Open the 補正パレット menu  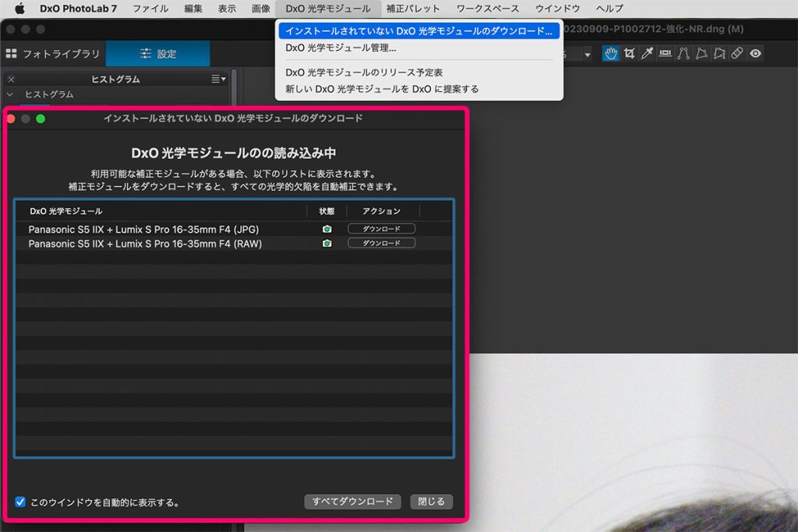(x=413, y=9)
